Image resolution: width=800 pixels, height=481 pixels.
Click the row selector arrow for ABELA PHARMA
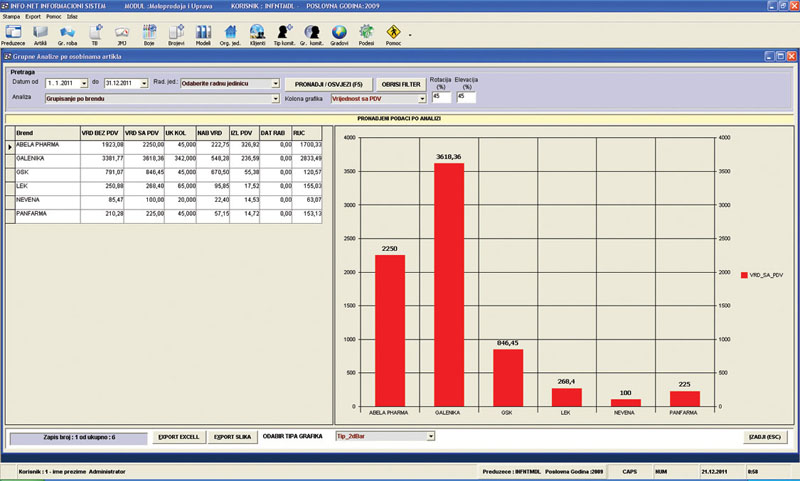click(10, 147)
